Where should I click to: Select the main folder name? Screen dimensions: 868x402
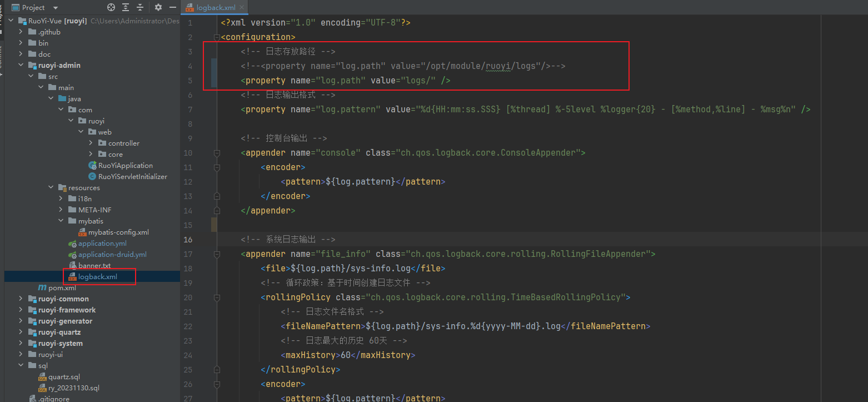(66, 87)
